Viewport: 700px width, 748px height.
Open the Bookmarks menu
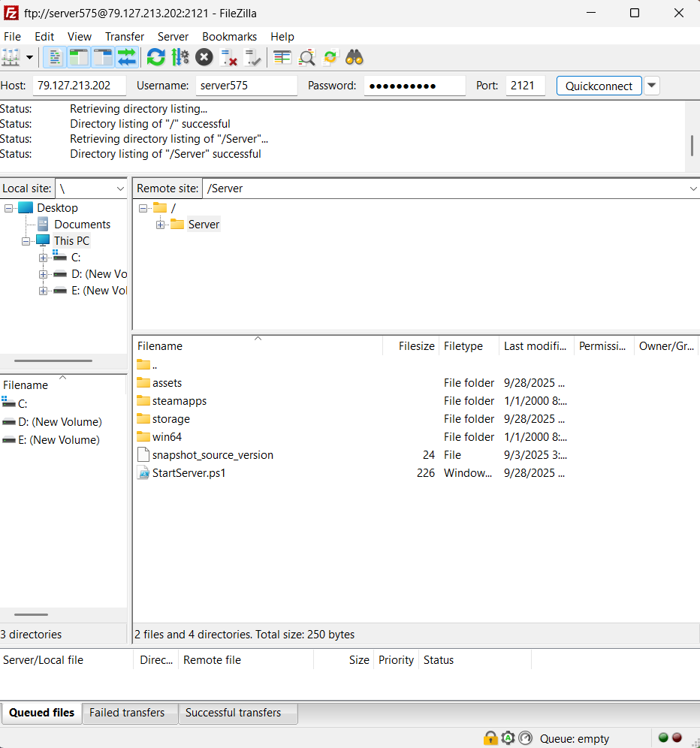coord(229,37)
